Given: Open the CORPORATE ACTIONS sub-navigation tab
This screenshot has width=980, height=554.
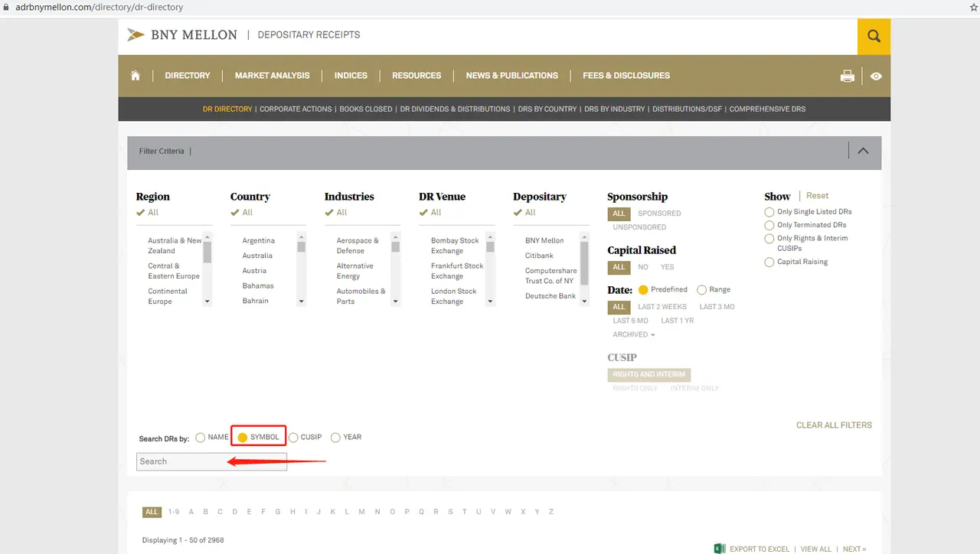Looking at the screenshot, I should coord(296,109).
